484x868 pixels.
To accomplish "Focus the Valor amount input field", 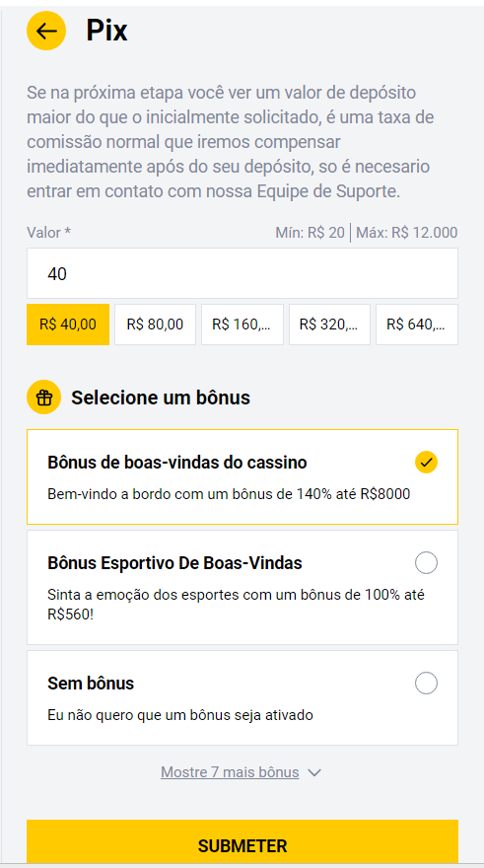I will click(242, 273).
